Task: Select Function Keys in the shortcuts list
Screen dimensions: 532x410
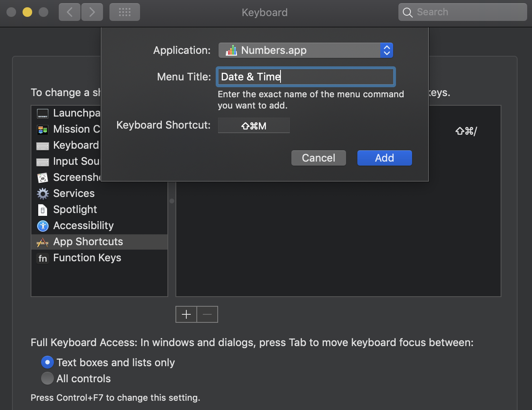Action: coord(87,258)
